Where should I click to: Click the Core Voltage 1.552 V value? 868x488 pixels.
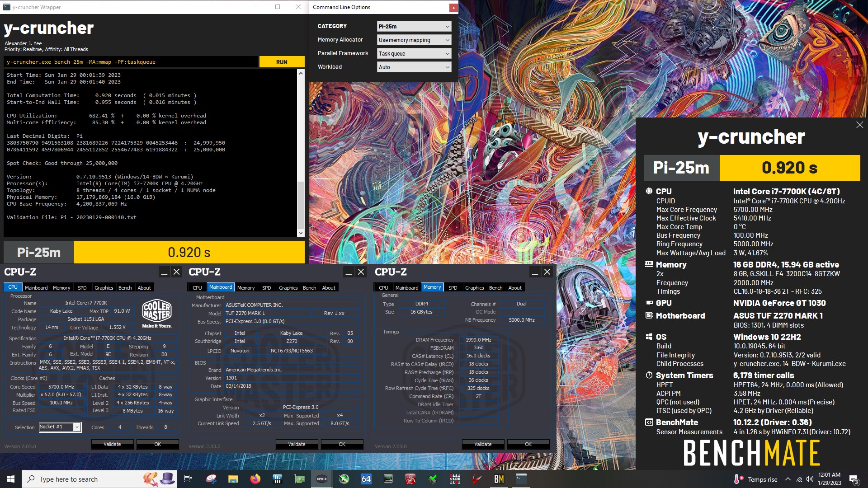[x=117, y=328]
